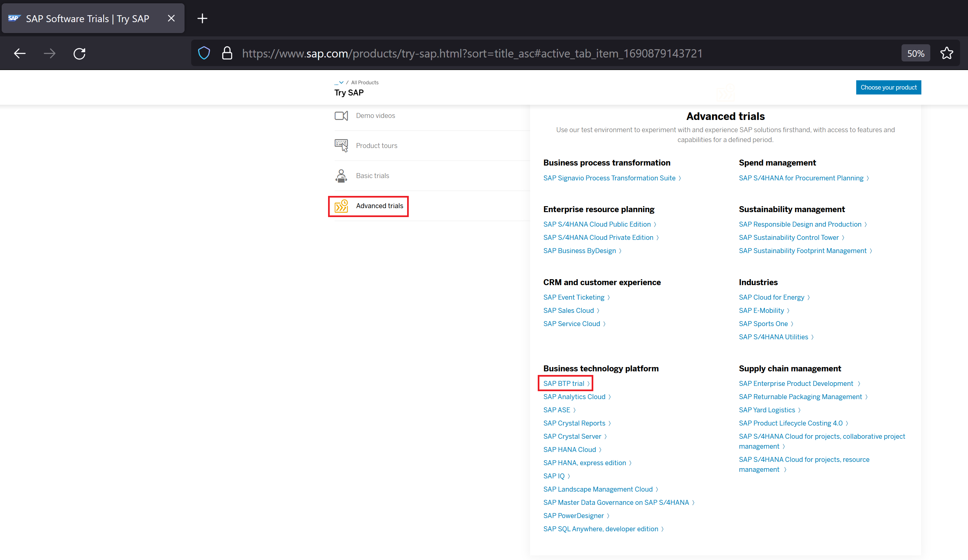
Task: Go back using browser back arrow
Action: (20, 53)
